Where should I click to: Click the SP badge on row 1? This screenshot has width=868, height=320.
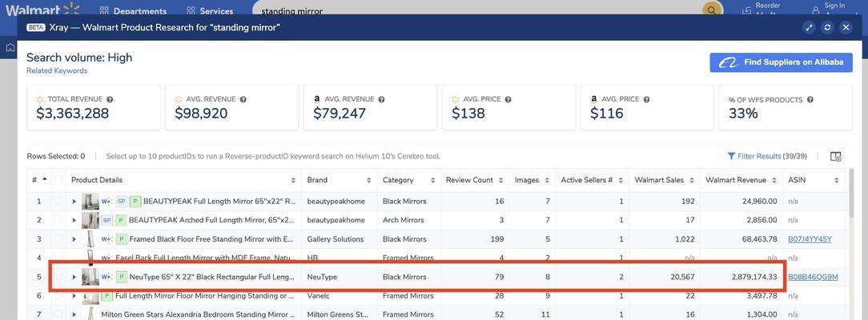121,201
